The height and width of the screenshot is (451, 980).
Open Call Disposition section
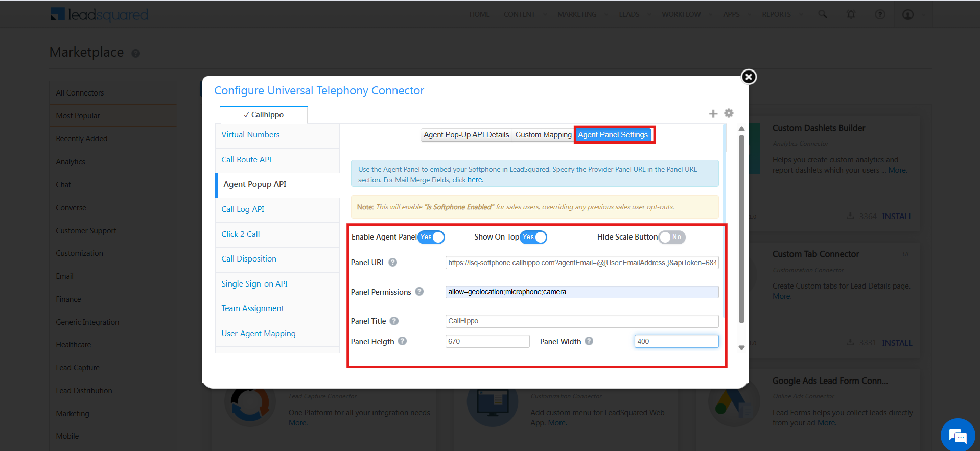tap(277, 259)
